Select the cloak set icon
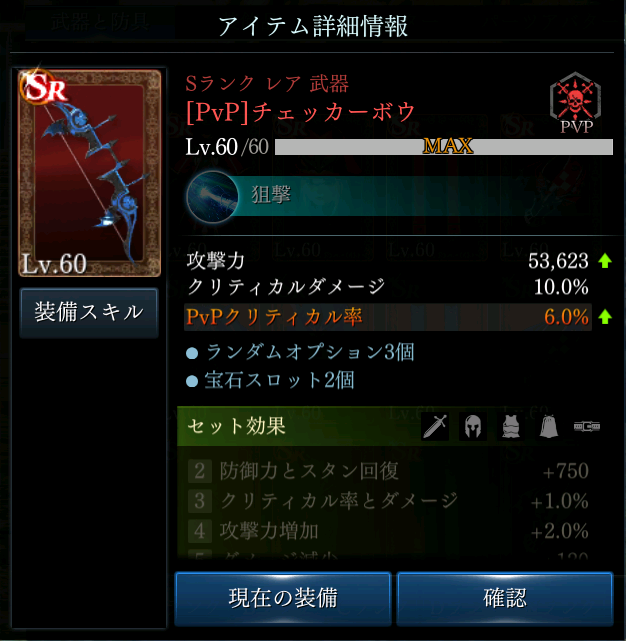 click(x=549, y=426)
